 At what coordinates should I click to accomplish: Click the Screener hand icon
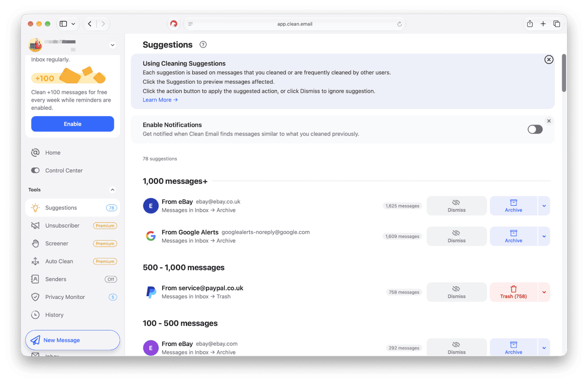pos(36,243)
